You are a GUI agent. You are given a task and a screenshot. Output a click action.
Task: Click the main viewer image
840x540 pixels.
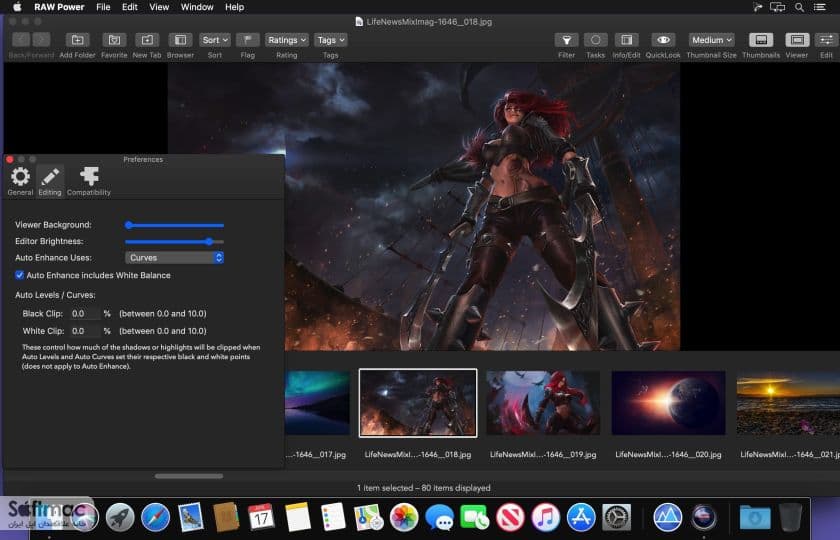coord(424,207)
